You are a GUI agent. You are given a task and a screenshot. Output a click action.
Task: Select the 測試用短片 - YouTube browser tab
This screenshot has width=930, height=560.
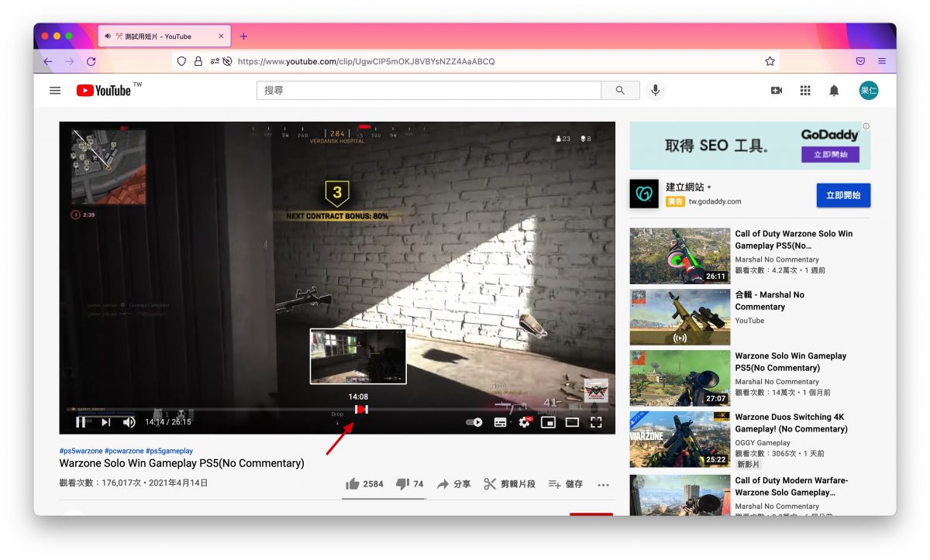click(164, 36)
